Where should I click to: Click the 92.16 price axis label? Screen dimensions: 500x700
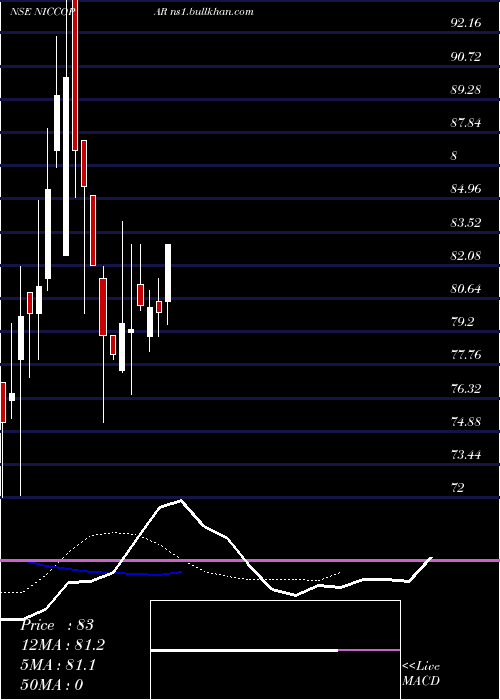[x=466, y=23]
